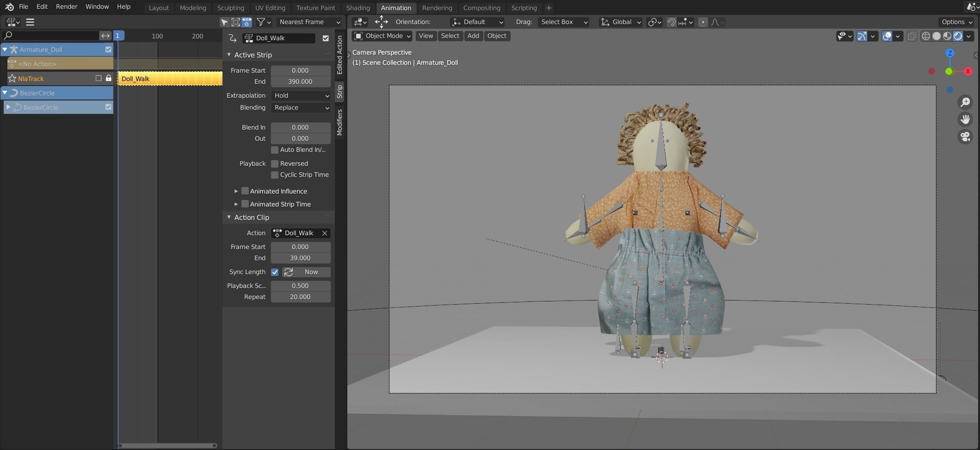Activate the camera view gizmo icon
This screenshot has width=980, height=450.
pos(965,137)
